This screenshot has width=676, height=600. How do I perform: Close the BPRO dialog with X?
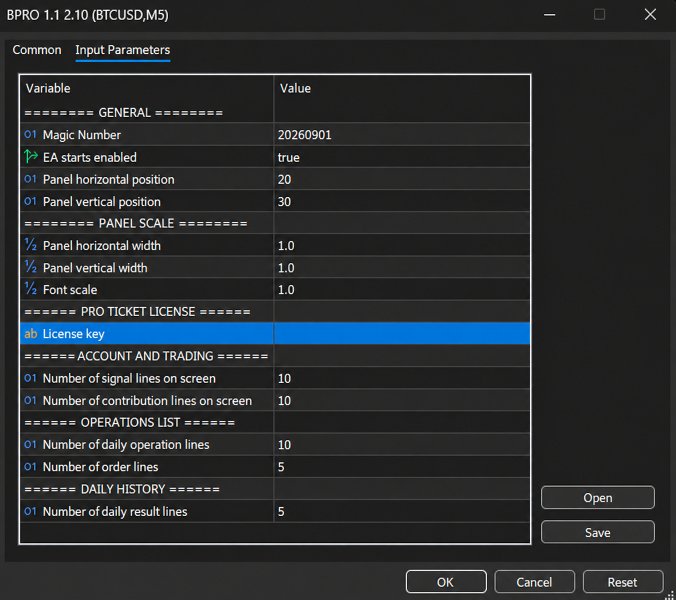(x=650, y=15)
